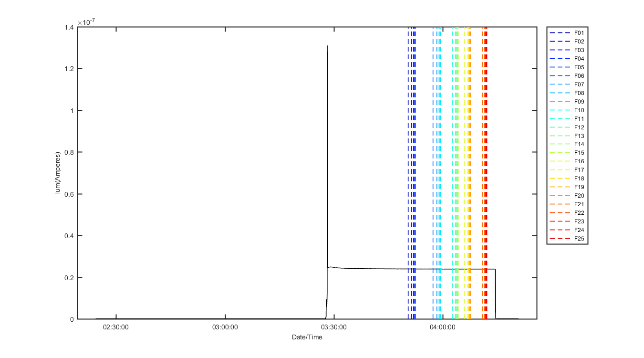Click the peak of the black current spike
Viewport: 644px width, 358px height.
coord(327,46)
